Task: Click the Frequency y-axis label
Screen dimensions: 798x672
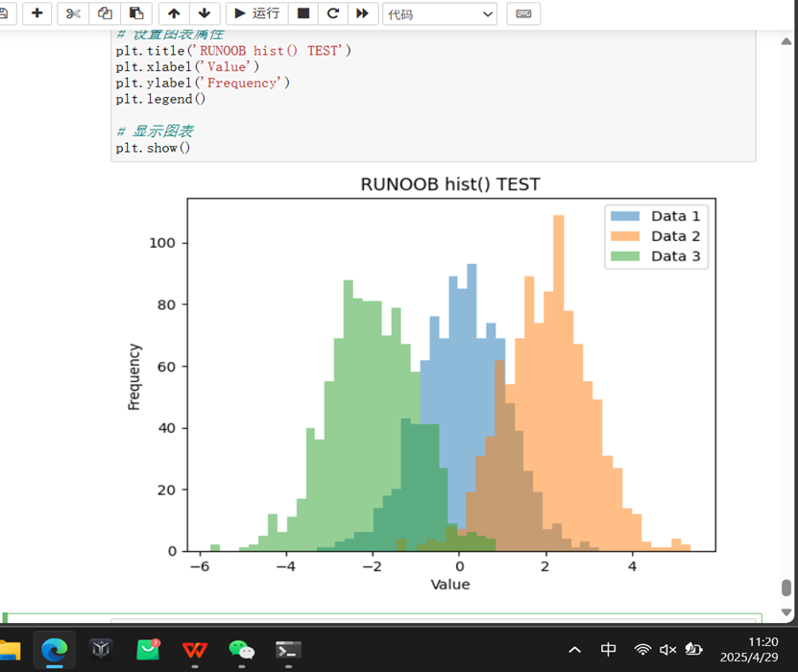Action: pos(133,376)
